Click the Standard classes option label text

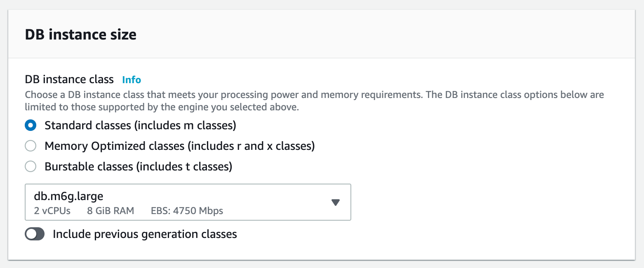140,125
